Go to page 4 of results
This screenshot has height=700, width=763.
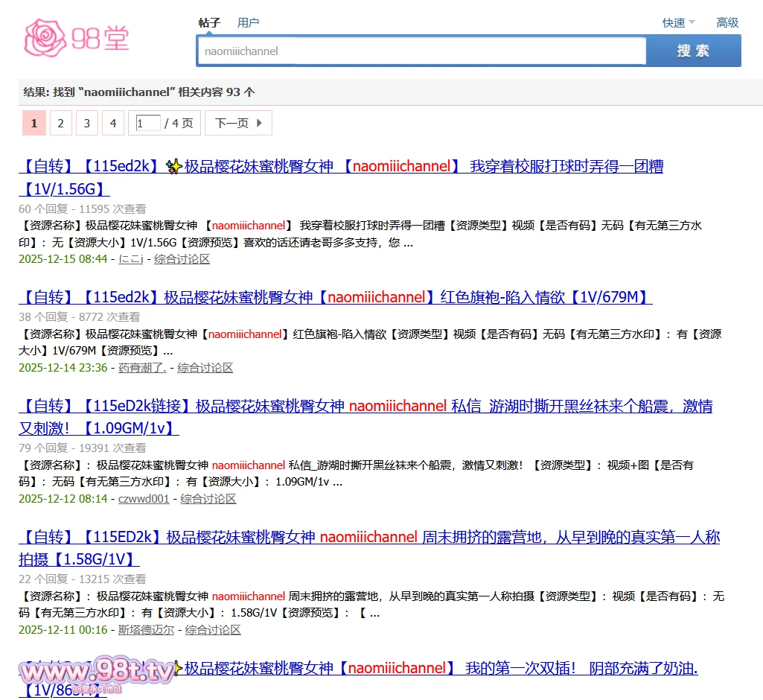point(112,123)
